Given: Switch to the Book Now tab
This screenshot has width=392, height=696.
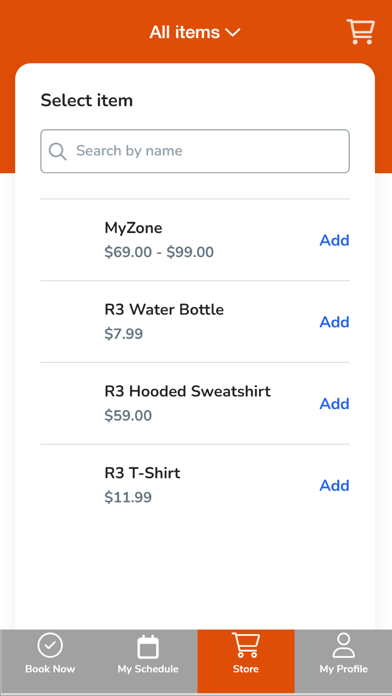Looking at the screenshot, I should click(50, 661).
